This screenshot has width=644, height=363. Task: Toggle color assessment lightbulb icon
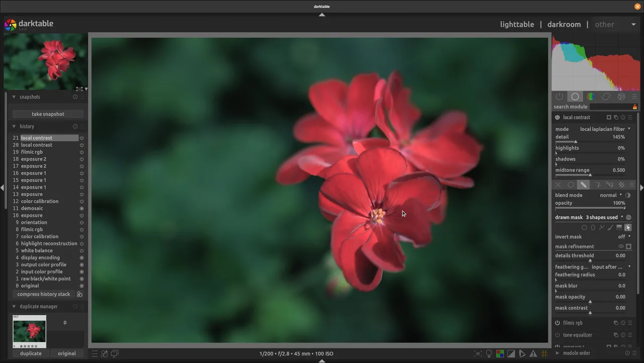pyautogui.click(x=489, y=354)
